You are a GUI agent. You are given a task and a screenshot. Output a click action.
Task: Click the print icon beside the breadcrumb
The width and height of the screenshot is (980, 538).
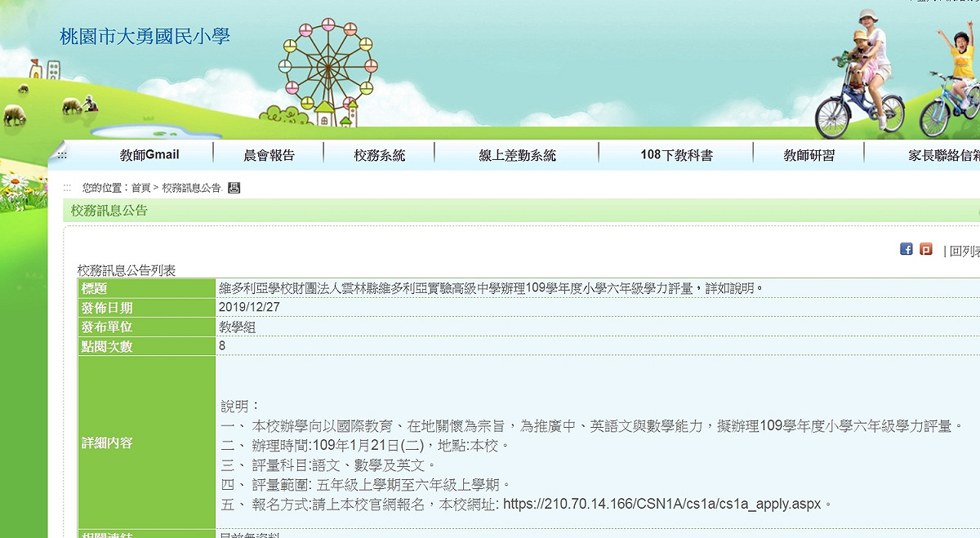tap(234, 188)
